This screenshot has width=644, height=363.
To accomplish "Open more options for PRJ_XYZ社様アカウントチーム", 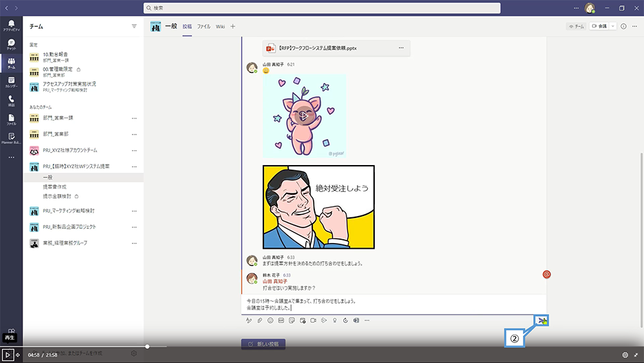I will (x=134, y=150).
